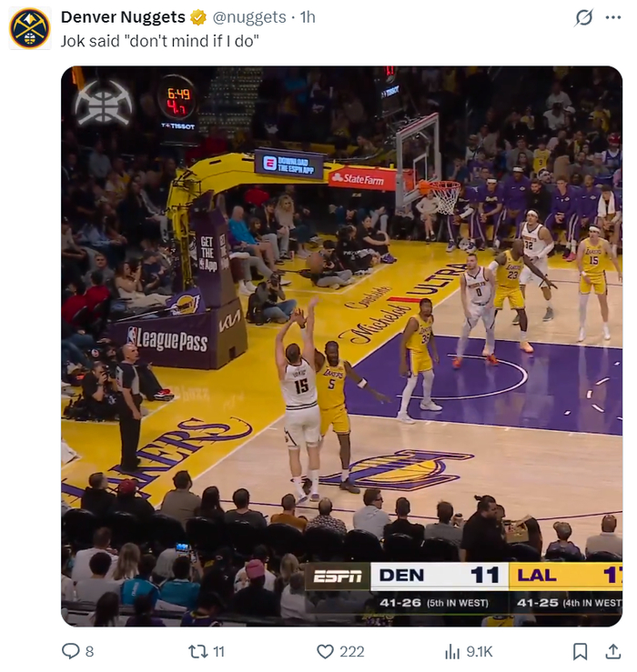Open the Denver Nuggets display name link
This screenshot has width=637, height=672.
pos(123,17)
